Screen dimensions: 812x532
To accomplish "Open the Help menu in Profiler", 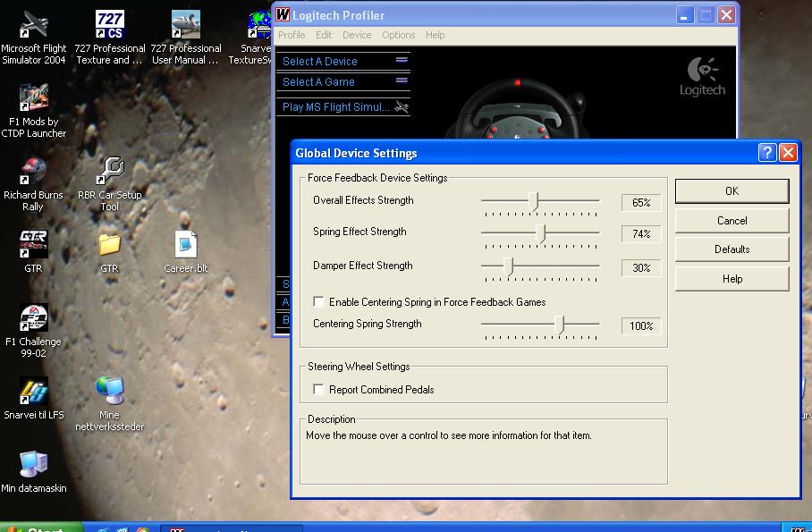I will (435, 35).
